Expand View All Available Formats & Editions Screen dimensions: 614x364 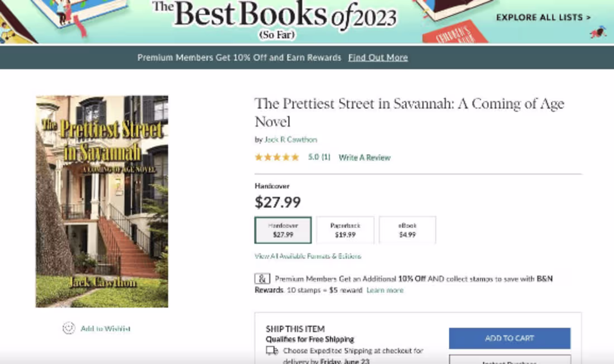[x=308, y=256]
